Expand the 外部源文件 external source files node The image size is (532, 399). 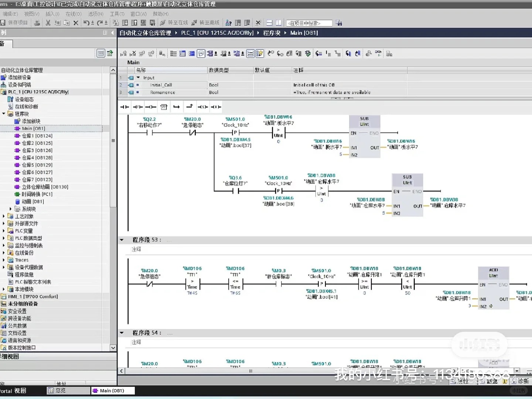4,224
